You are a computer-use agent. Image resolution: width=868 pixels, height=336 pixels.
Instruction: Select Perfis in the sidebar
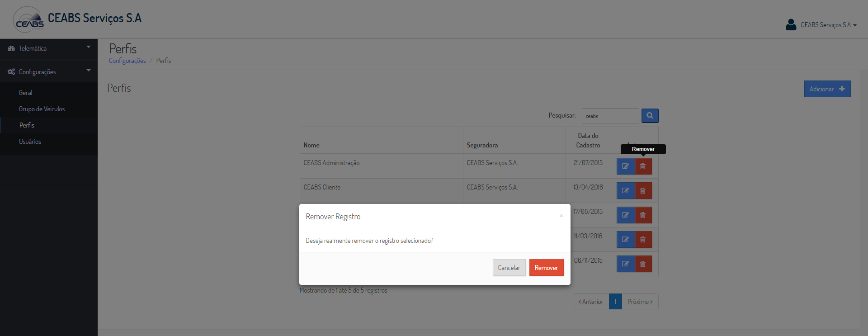coord(27,125)
